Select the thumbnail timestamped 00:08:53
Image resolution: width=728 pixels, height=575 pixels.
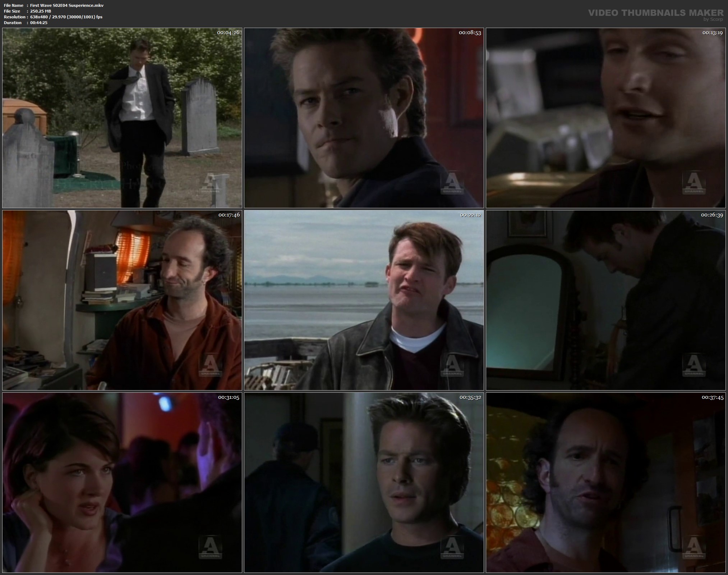click(364, 118)
